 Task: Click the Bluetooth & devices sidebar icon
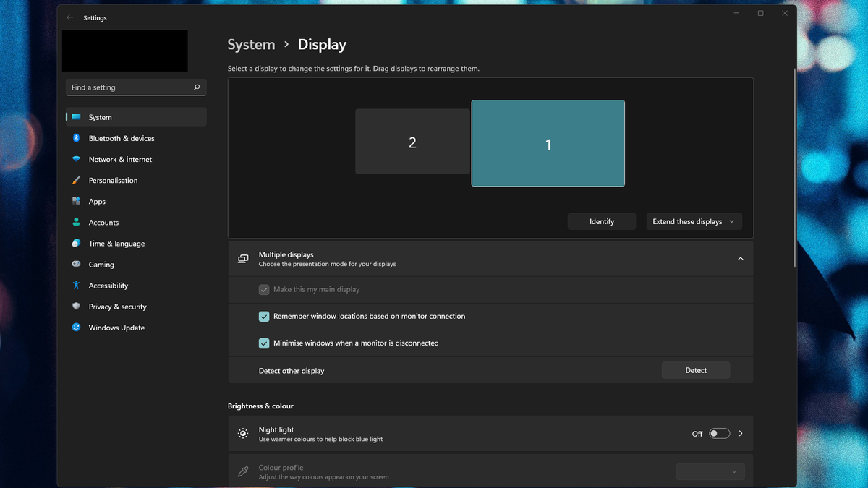[x=76, y=138]
